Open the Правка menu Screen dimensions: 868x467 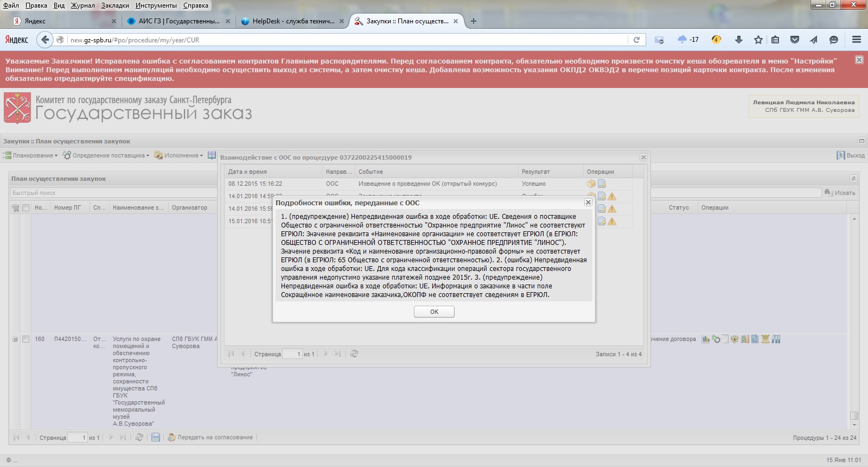tap(36, 5)
